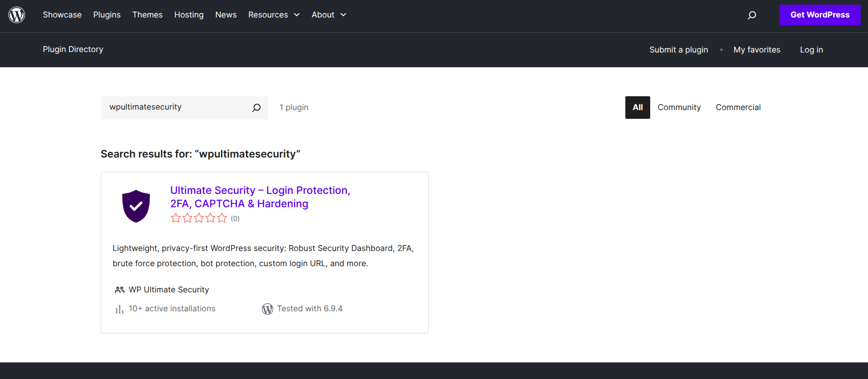Open the Plugin Directory link
Image resolution: width=868 pixels, height=379 pixels.
click(x=73, y=49)
